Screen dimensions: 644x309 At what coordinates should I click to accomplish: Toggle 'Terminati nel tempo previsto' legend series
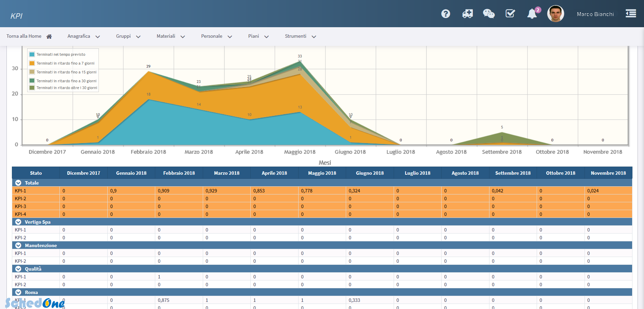[x=61, y=54]
